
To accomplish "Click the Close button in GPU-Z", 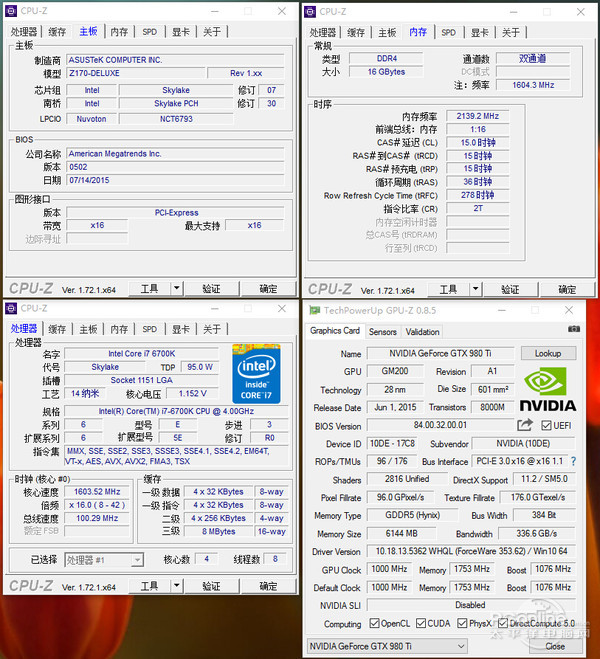I will coord(555,646).
